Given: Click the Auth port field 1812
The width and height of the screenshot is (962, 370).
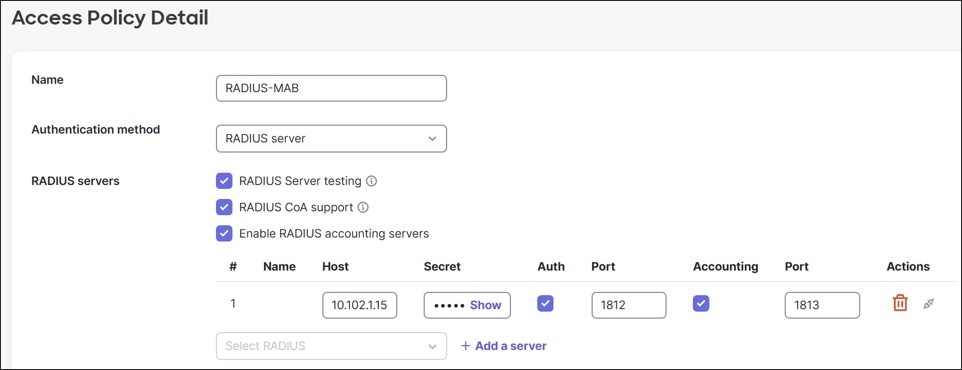Looking at the screenshot, I should (x=629, y=305).
